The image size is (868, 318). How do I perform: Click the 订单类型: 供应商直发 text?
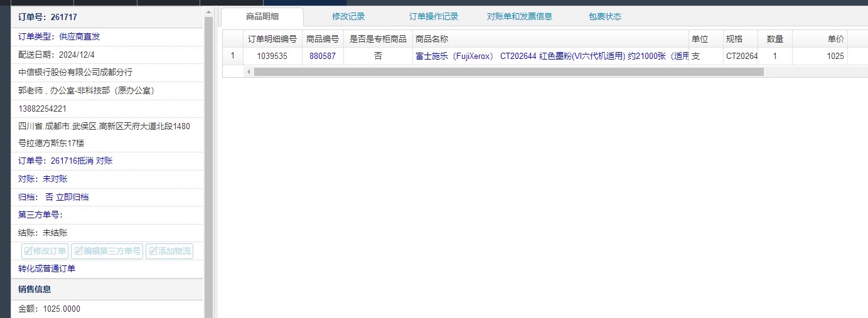point(59,36)
